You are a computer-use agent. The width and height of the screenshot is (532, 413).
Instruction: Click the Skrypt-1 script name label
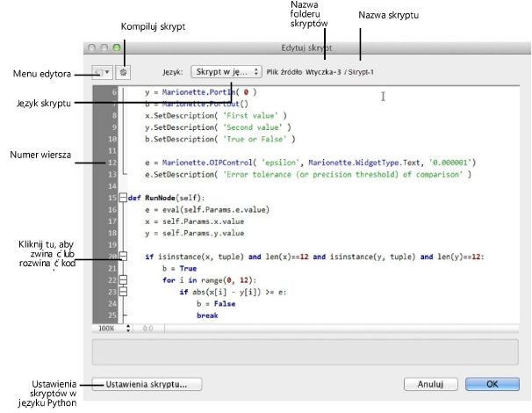click(360, 70)
